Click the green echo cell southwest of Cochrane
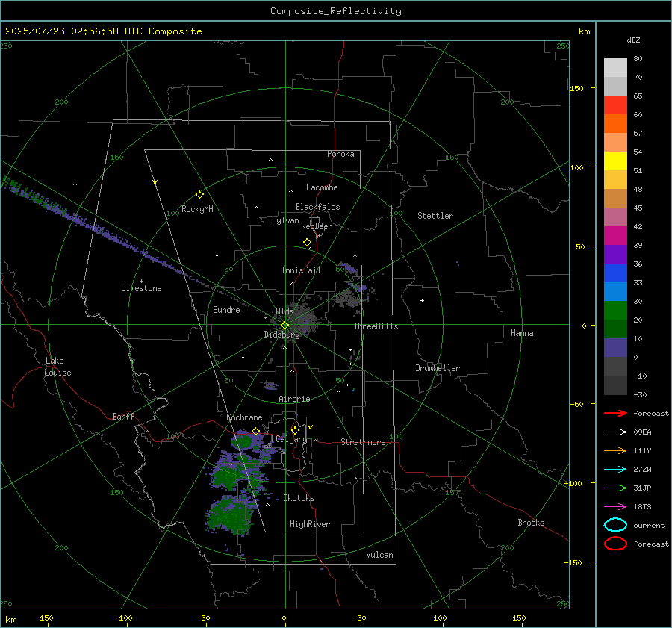This screenshot has height=628, width=672. [243, 441]
